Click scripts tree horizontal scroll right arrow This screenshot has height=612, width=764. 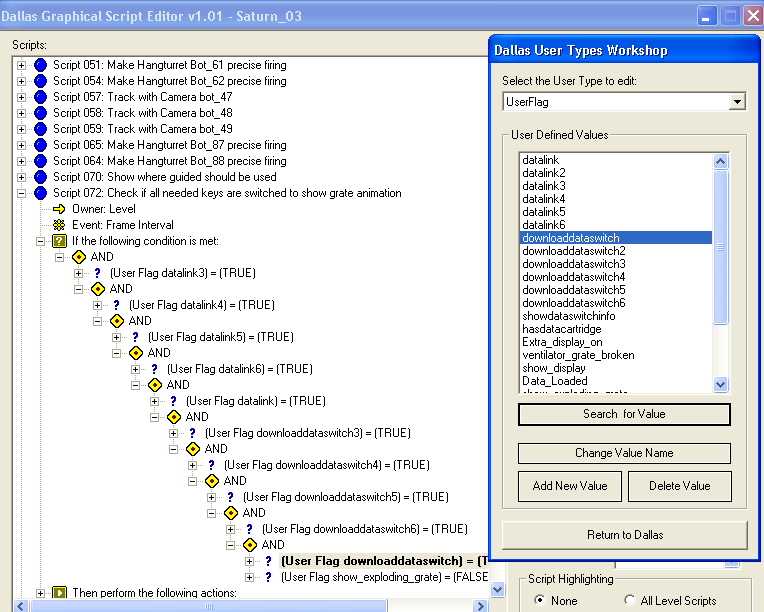pyautogui.click(x=480, y=606)
